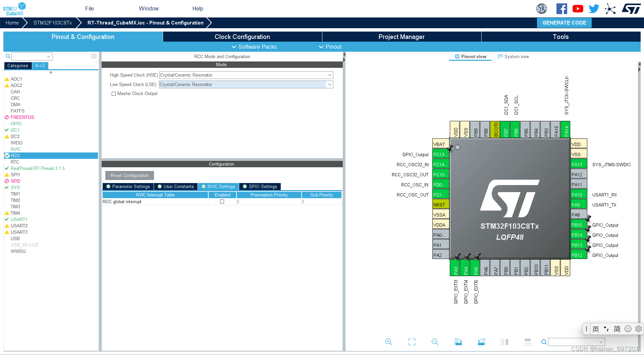Open the Window menu
Viewport: 644px width, 355px height.
point(149,8)
